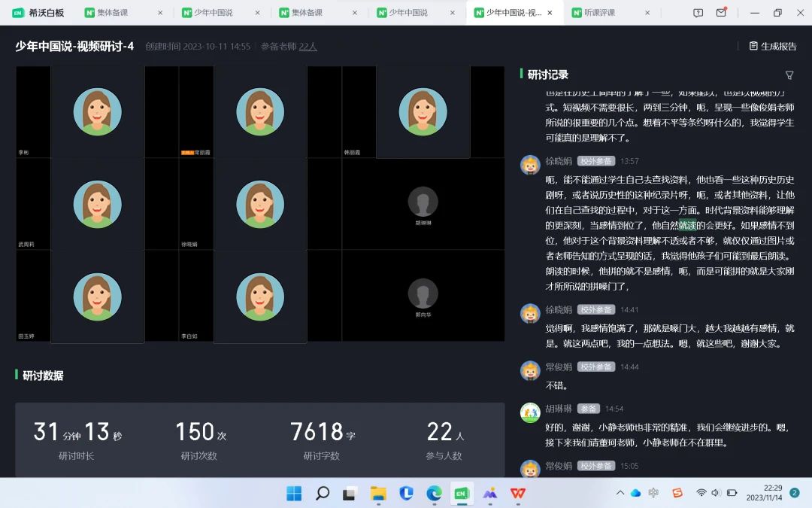Select 郭向华's grey avatar video tile
This screenshot has height=508, width=812.
tap(423, 294)
